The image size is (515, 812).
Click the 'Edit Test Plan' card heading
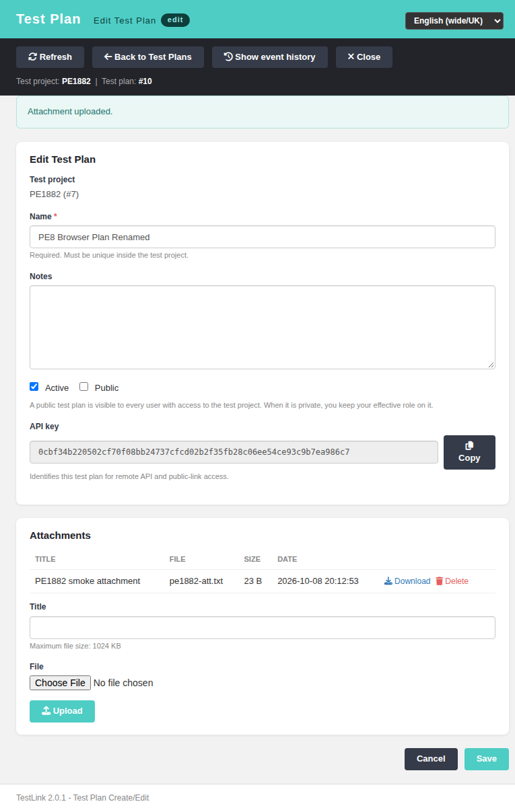63,159
